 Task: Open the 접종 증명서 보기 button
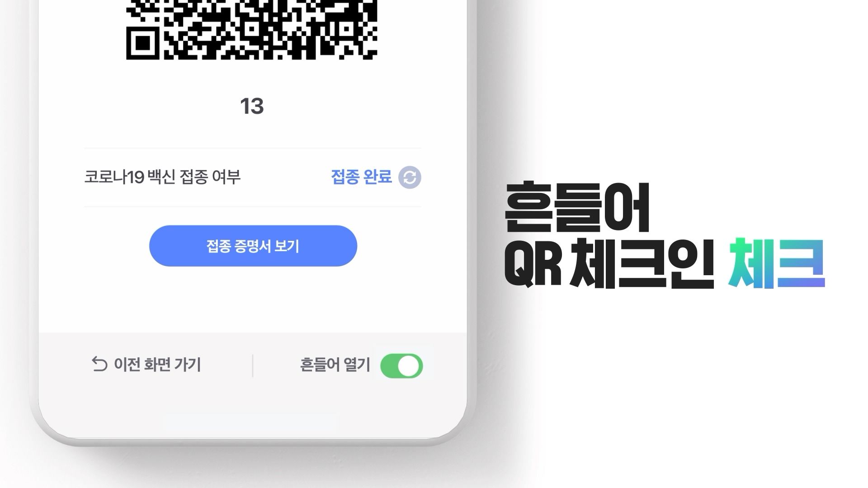coord(253,246)
